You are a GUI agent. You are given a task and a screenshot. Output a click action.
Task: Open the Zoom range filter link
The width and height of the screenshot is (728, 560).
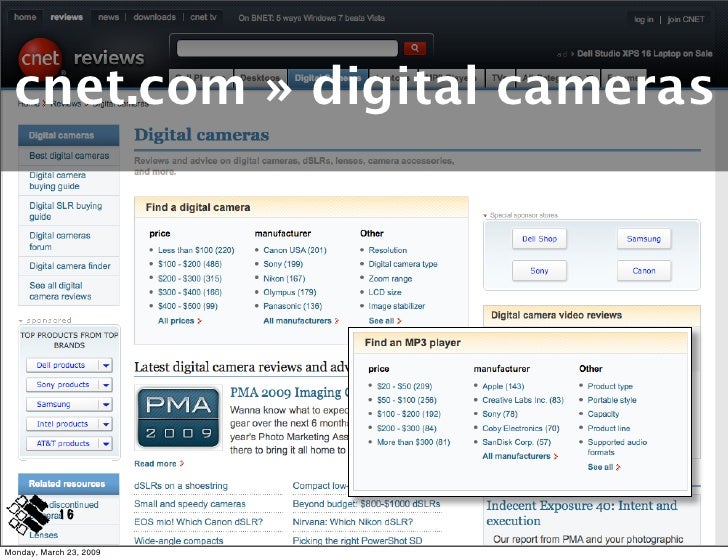coord(390,279)
